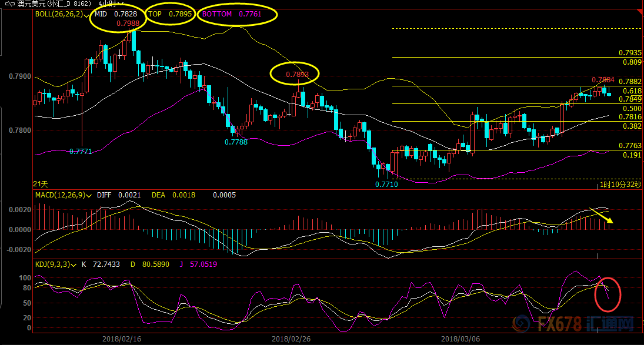Click the 1时10分32秒 countdown timer
644x345 pixels.
point(619,185)
